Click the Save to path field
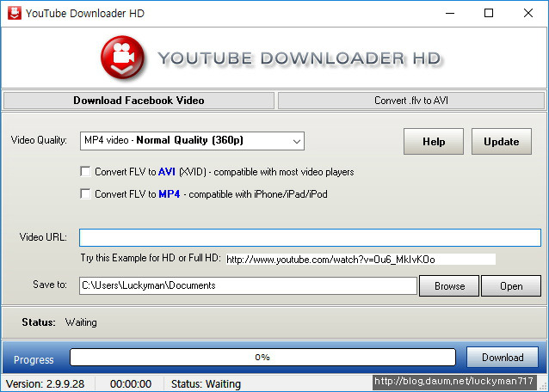Viewport: 549px width, 392px height. coord(248,285)
